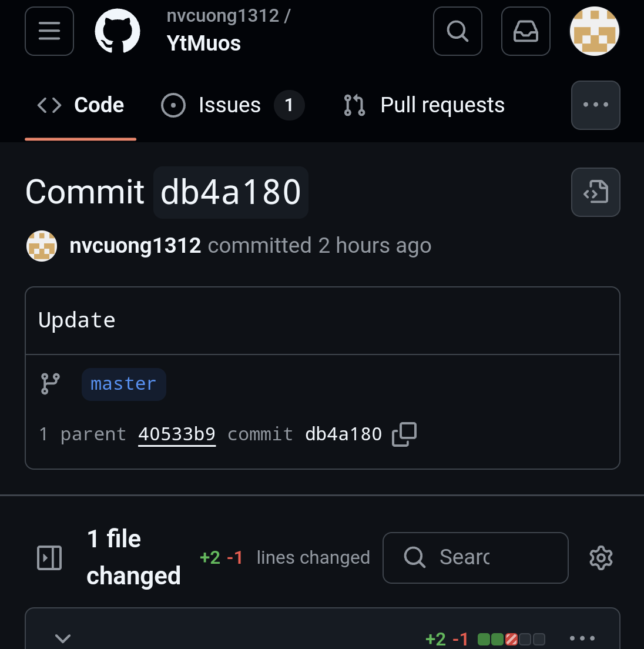The width and height of the screenshot is (644, 649).
Task: Open the search magnifier button
Action: [x=458, y=31]
